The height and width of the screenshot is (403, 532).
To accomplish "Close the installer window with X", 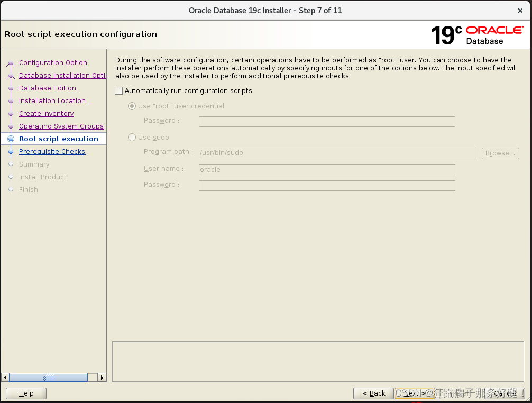I will [x=520, y=11].
